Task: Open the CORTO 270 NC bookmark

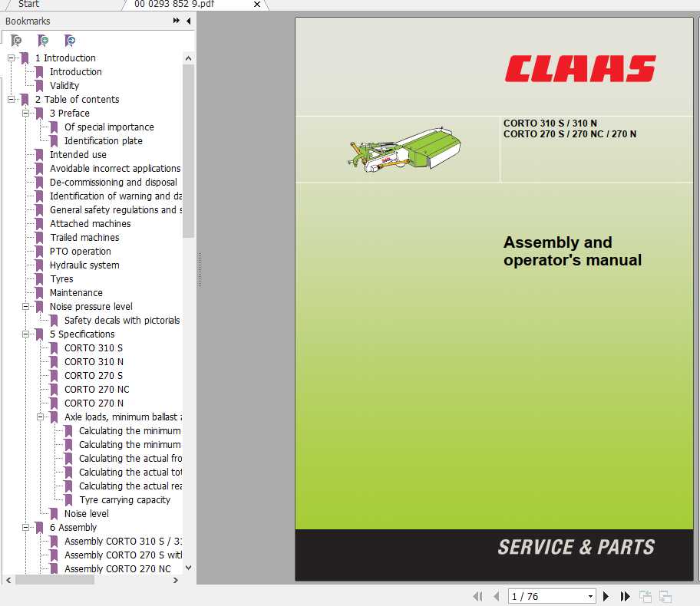Action: 97,390
